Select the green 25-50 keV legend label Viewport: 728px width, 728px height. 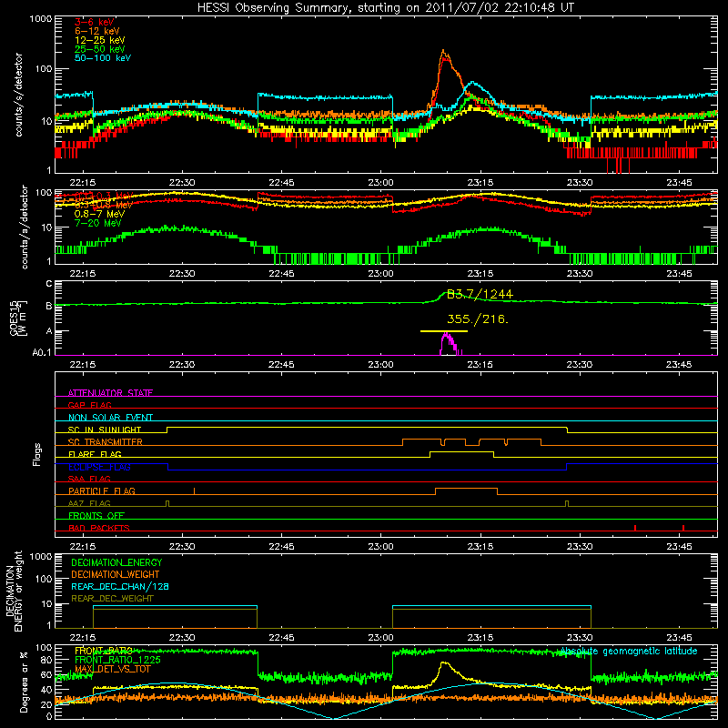coord(99,49)
